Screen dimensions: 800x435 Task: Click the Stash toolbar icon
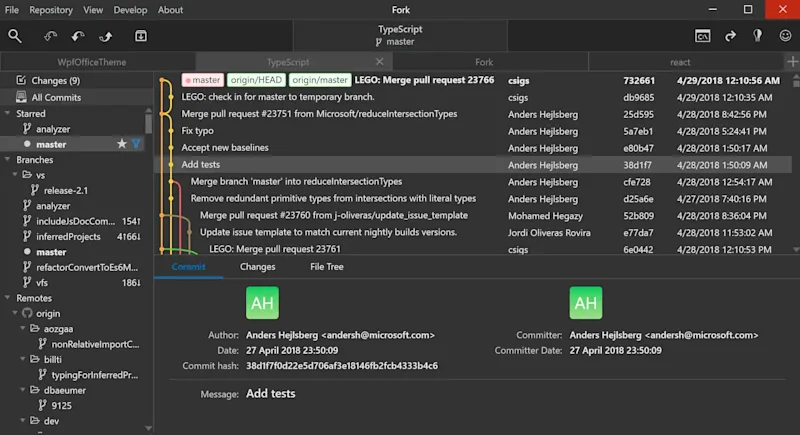pyautogui.click(x=141, y=36)
